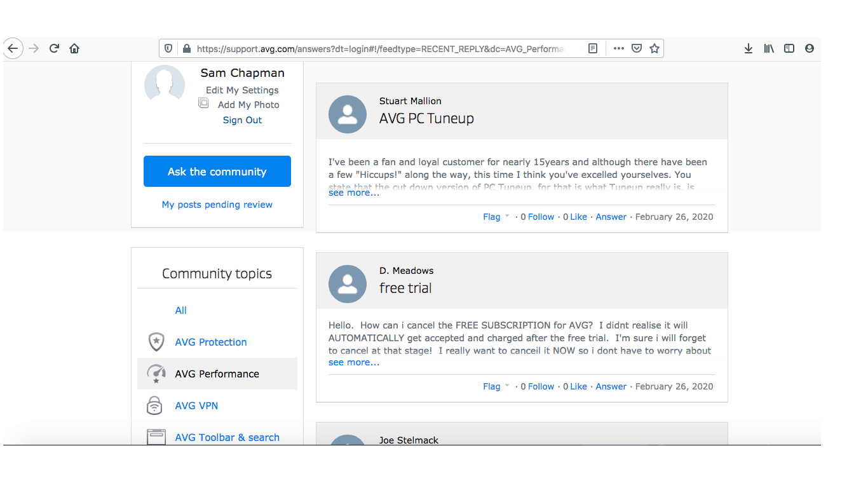Like the free trial post
Image resolution: width=868 pixels, height=488 pixels.
pyautogui.click(x=578, y=386)
